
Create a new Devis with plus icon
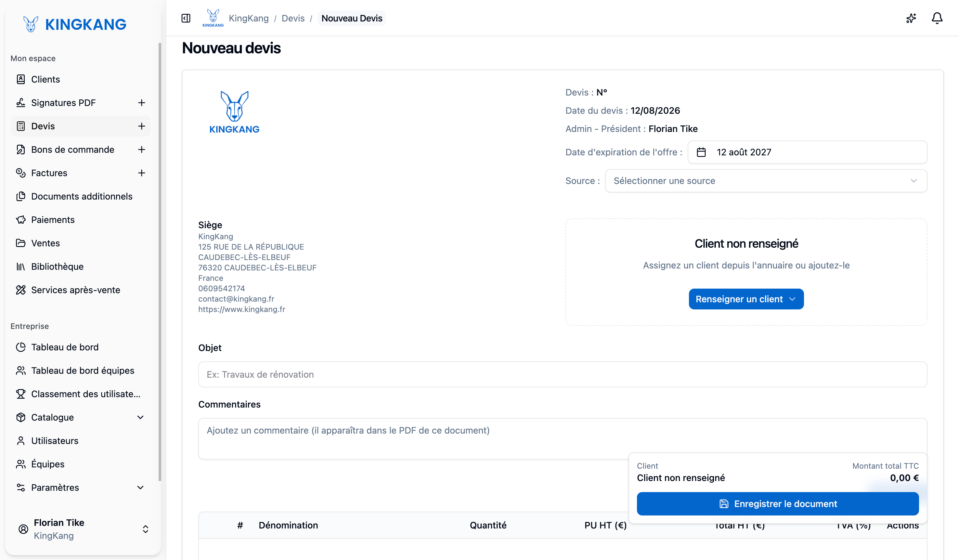click(142, 126)
